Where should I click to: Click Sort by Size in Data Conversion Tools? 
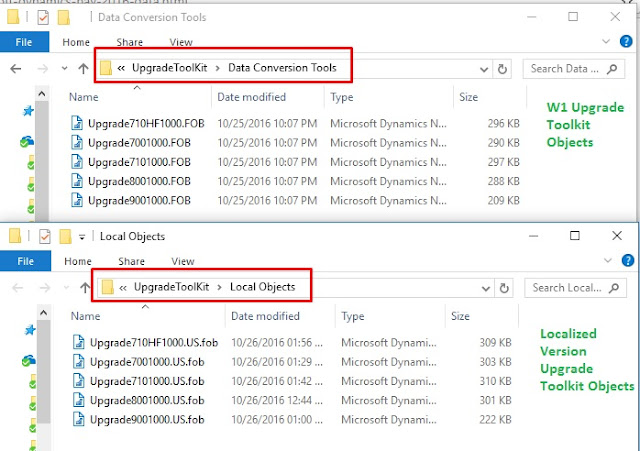(468, 97)
